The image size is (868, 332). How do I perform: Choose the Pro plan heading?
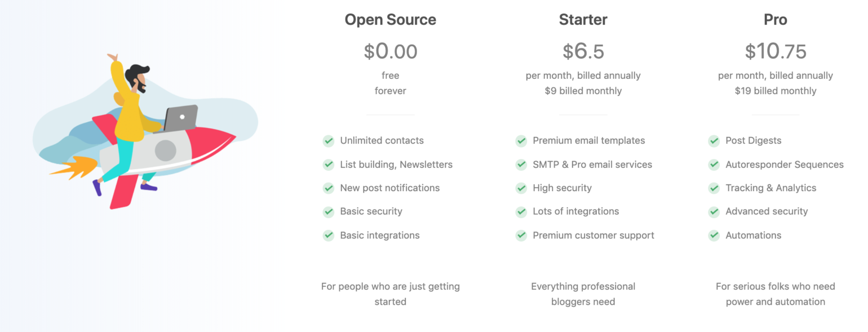tap(776, 20)
